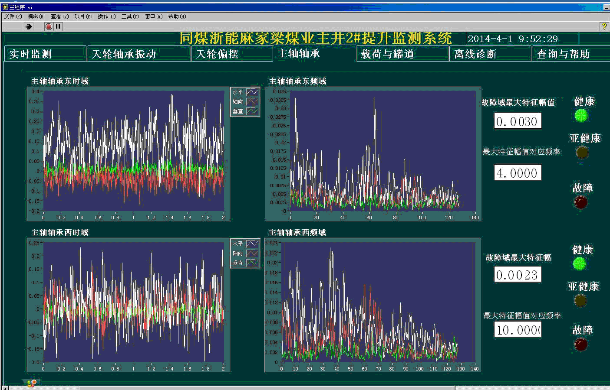The image size is (610, 390).
Task: Switch to the 天轮偏摆 tab
Action: coord(232,54)
